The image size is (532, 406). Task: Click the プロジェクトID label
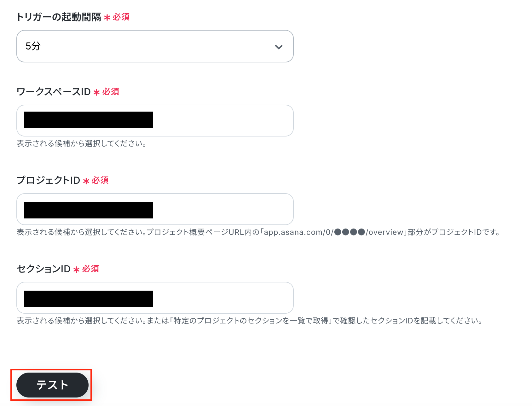click(48, 180)
